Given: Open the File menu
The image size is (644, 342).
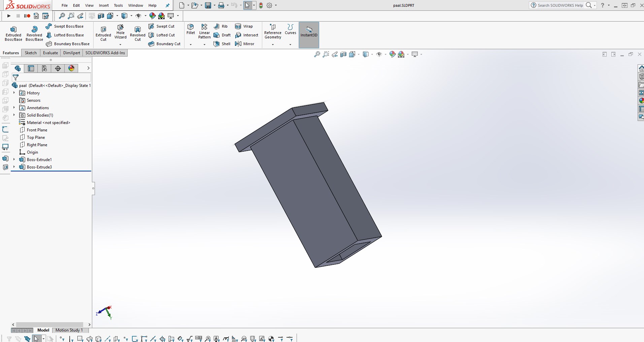Looking at the screenshot, I should [x=65, y=5].
